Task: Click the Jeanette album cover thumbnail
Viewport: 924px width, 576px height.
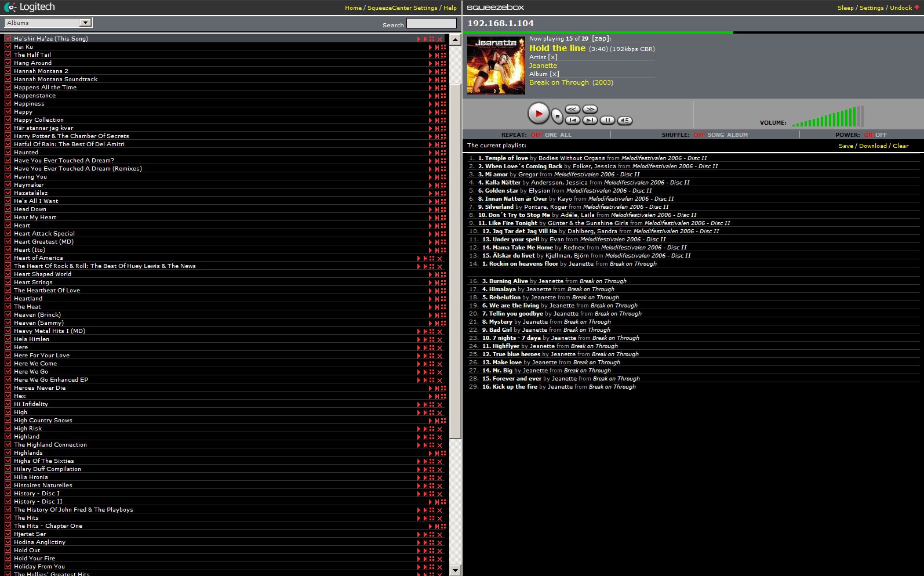Action: pos(496,65)
